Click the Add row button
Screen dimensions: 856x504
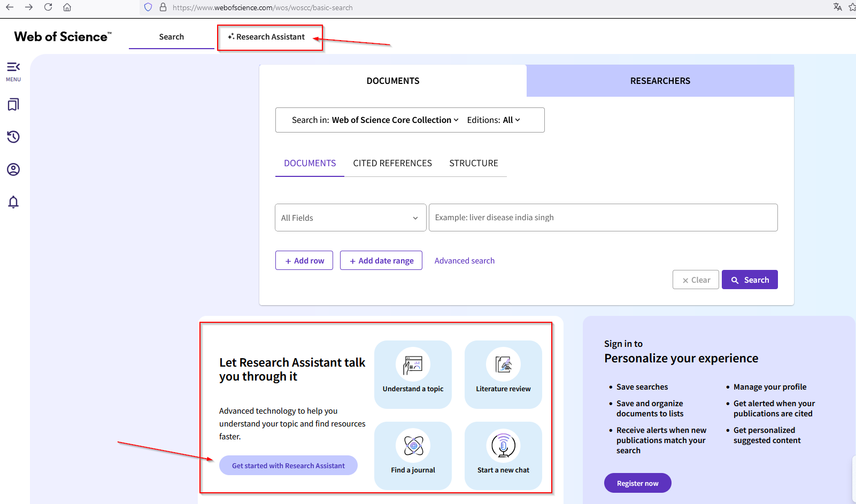(304, 260)
